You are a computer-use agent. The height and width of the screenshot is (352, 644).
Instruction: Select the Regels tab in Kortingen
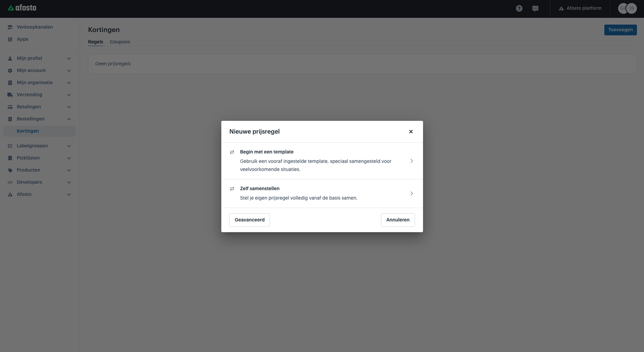(95, 42)
